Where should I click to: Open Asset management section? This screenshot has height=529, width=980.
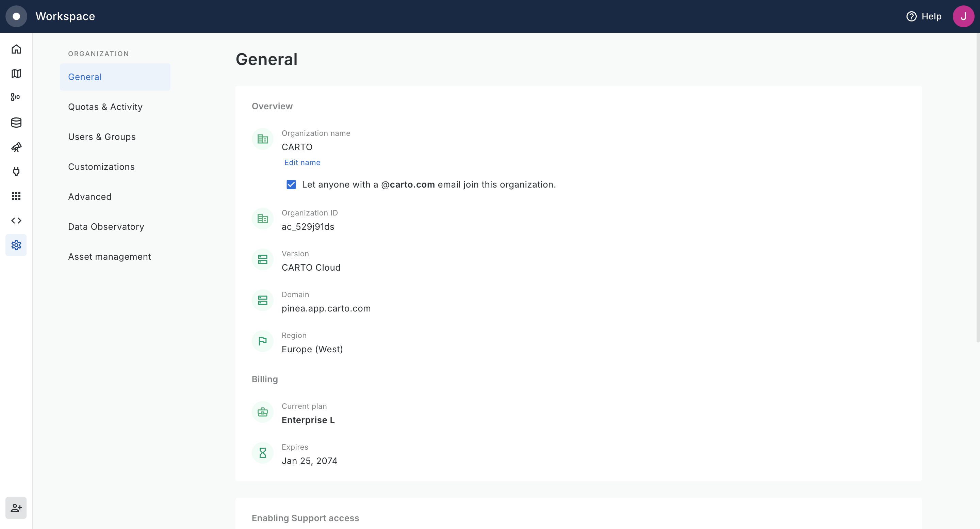coord(110,257)
